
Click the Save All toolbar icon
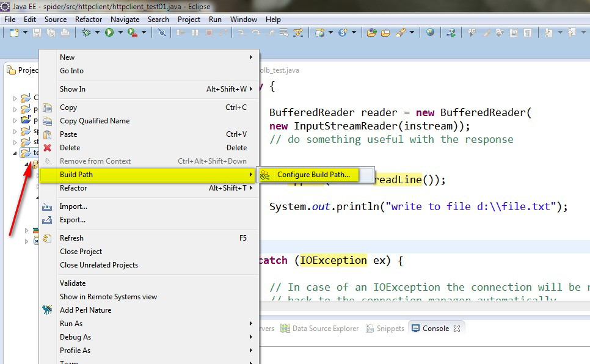tap(51, 33)
